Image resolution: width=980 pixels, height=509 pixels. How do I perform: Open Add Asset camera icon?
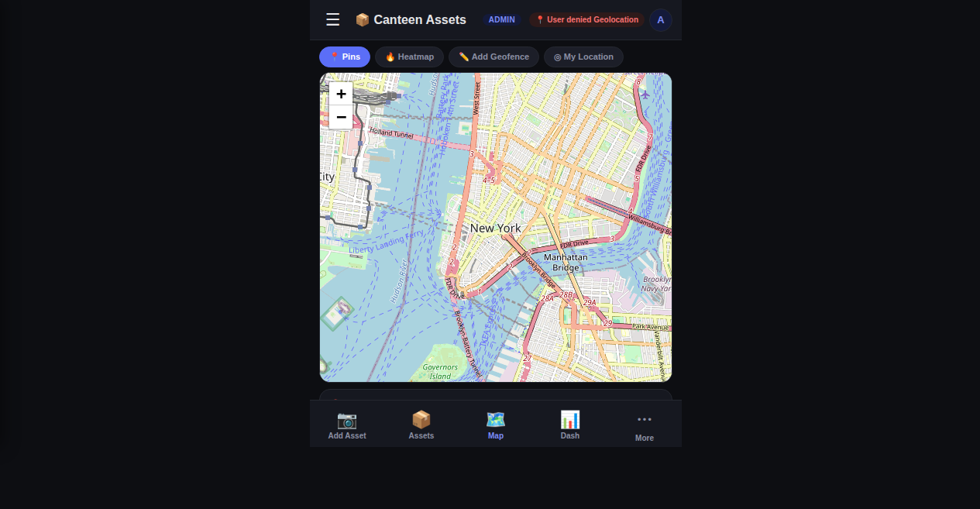pos(347,420)
